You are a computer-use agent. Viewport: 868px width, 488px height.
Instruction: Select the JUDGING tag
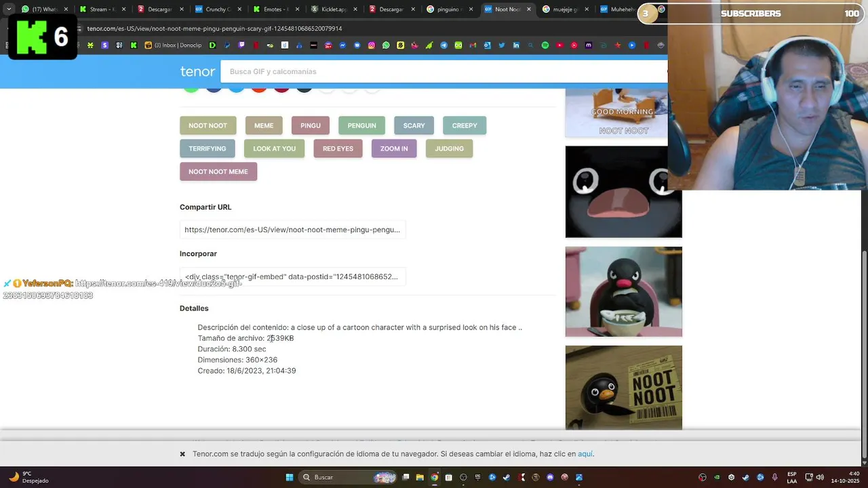[449, 148]
